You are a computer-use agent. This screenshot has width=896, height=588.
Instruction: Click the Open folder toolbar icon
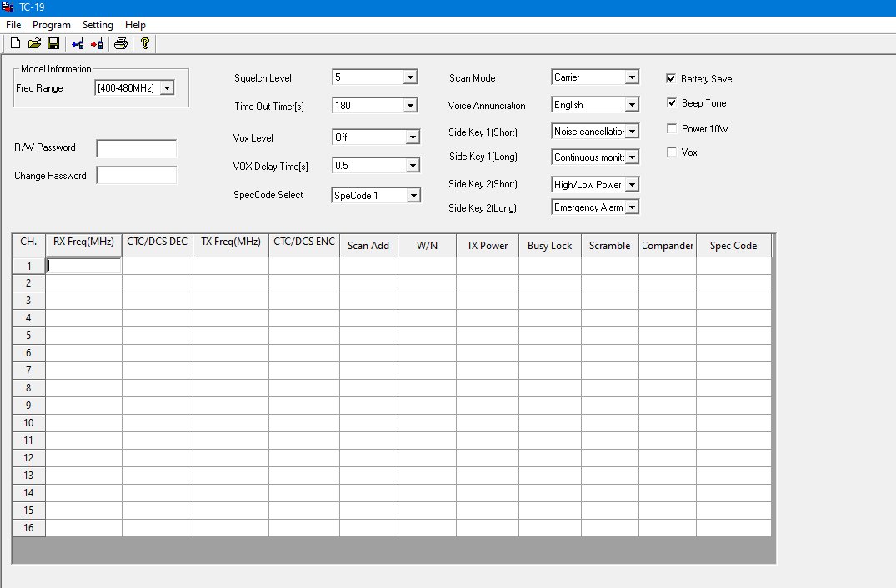point(34,43)
